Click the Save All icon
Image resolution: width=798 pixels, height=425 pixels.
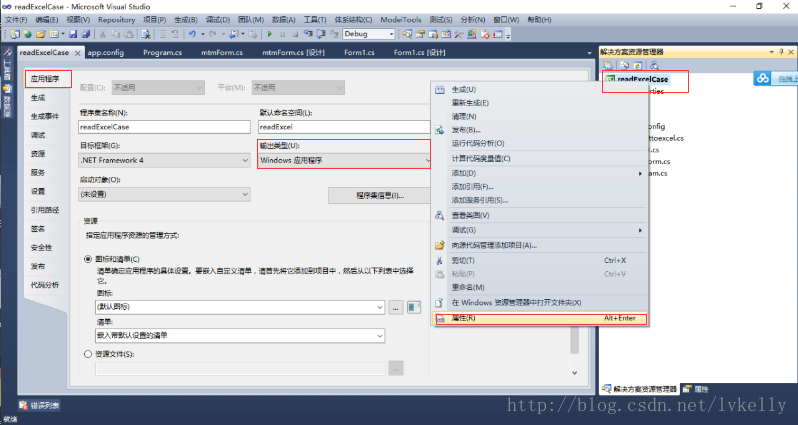click(x=86, y=34)
